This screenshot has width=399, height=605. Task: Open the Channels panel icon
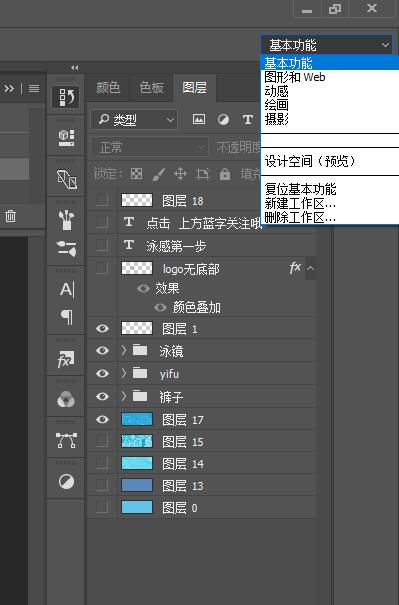click(x=66, y=399)
